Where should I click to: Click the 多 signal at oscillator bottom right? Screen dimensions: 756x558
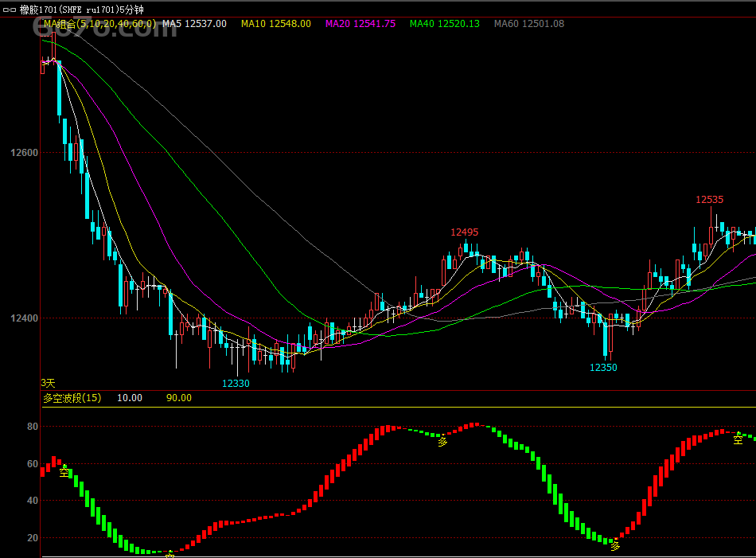615,546
